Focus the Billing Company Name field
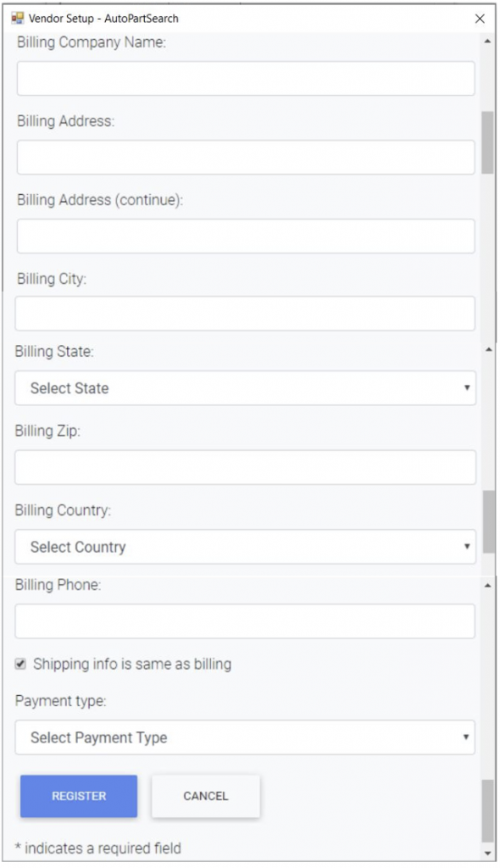The height and width of the screenshot is (868, 500). point(246,79)
